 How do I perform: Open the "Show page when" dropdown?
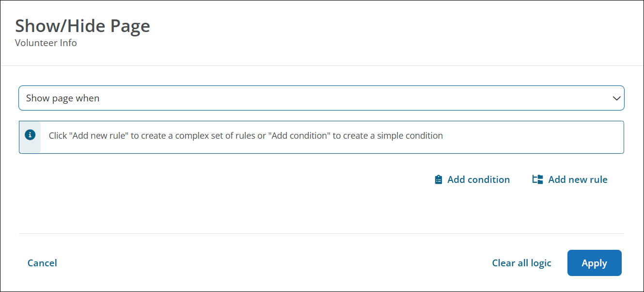321,98
